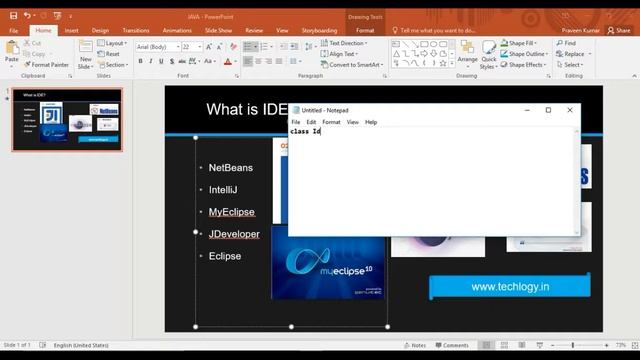Fit slide to current window
640x360 pixels.
[635, 345]
